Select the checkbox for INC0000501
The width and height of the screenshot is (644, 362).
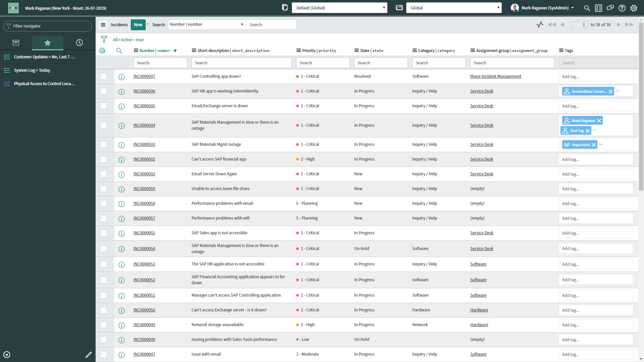pos(104,174)
